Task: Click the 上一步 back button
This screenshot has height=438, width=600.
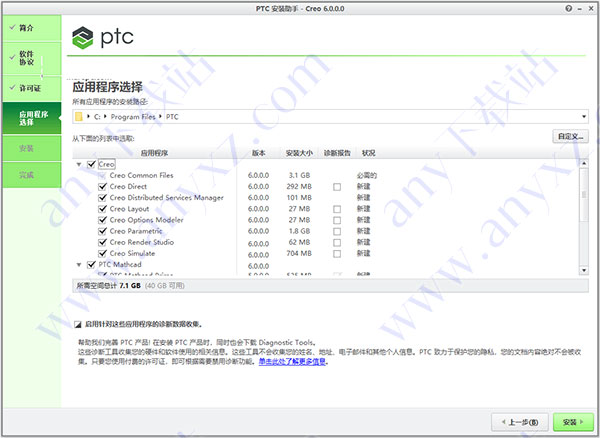Action: click(520, 422)
